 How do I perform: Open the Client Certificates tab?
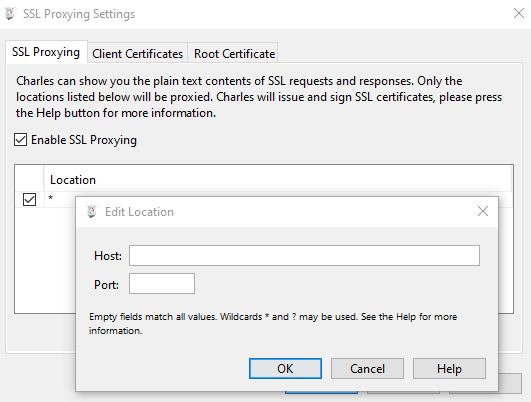click(137, 54)
